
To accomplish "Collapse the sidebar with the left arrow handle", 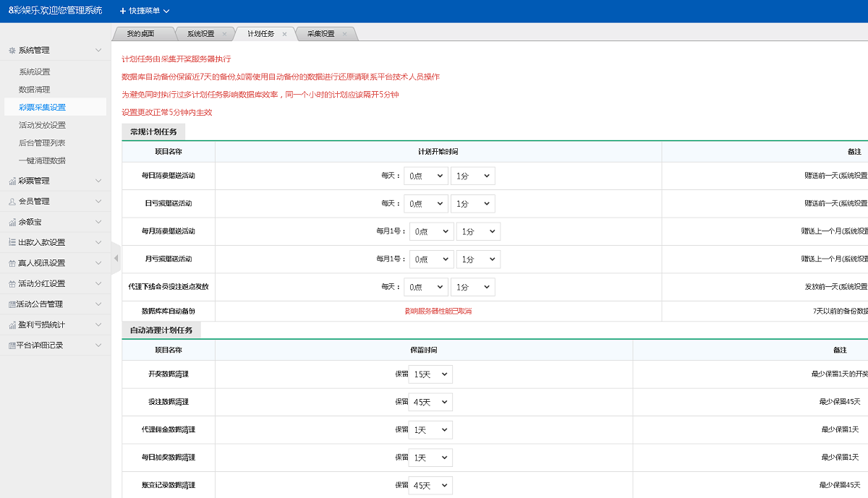I will tap(116, 258).
